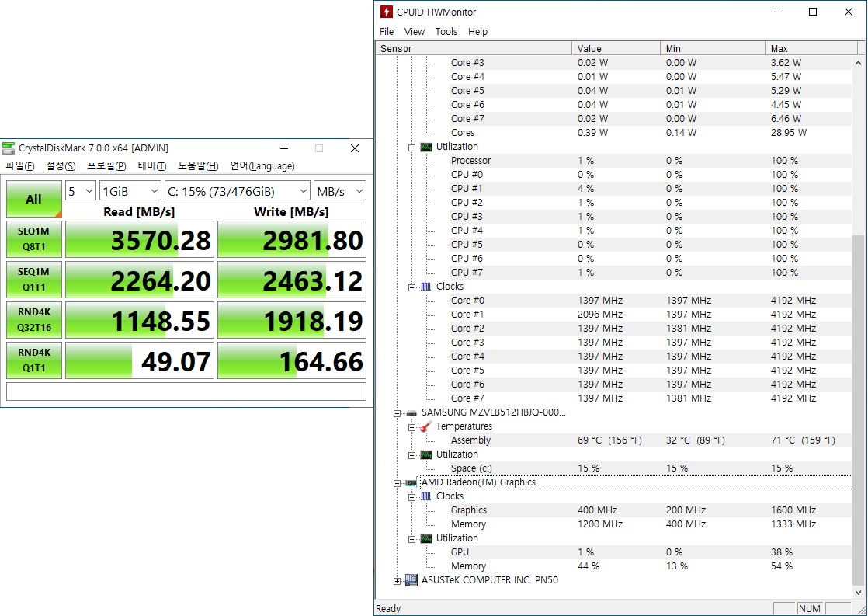868x616 pixels.
Task: Click the empty comment field in CrystalDiskMark
Action: coord(186,392)
